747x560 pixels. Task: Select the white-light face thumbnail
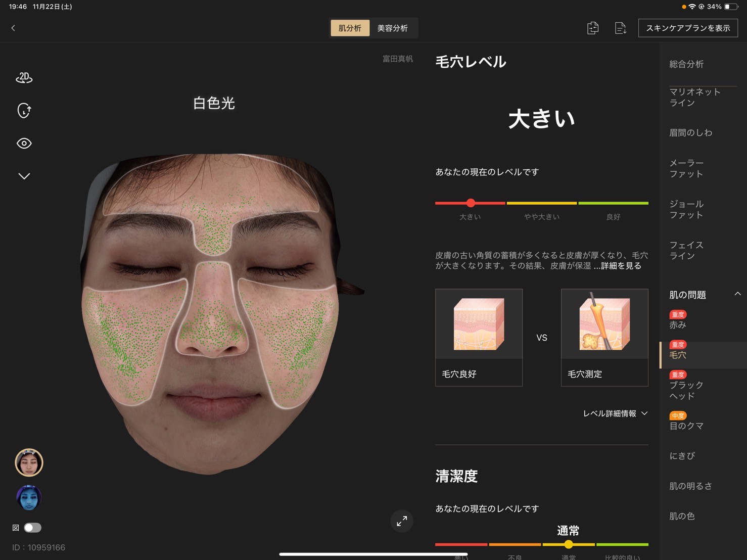click(x=29, y=462)
